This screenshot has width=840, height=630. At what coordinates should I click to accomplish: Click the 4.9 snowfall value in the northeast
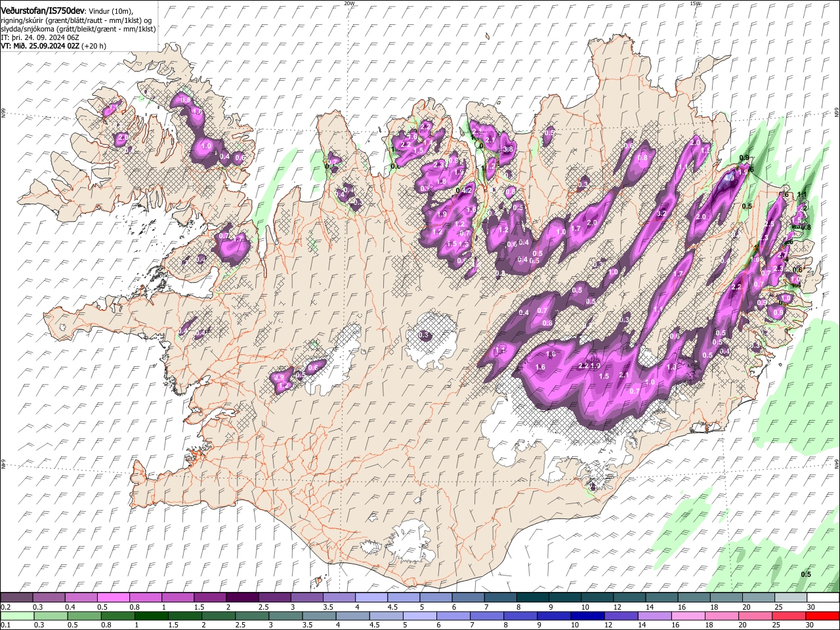click(729, 178)
